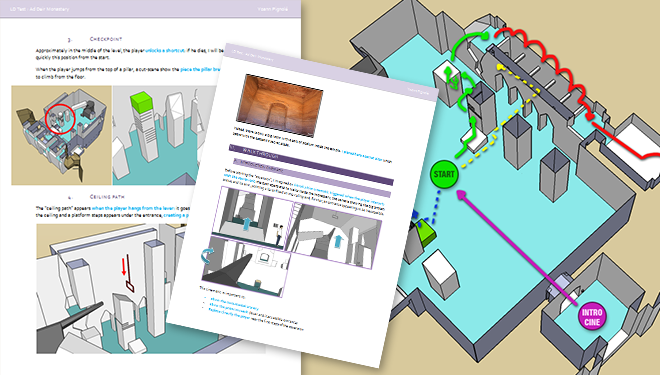Open the "when the player hangs from the lever" link

[x=133, y=208]
